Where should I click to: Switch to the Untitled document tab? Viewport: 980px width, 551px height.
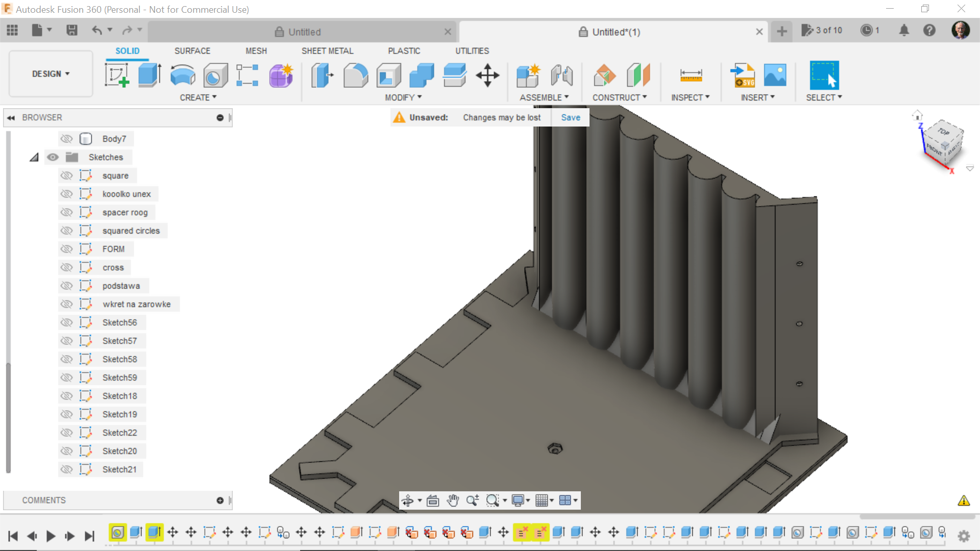(x=304, y=32)
